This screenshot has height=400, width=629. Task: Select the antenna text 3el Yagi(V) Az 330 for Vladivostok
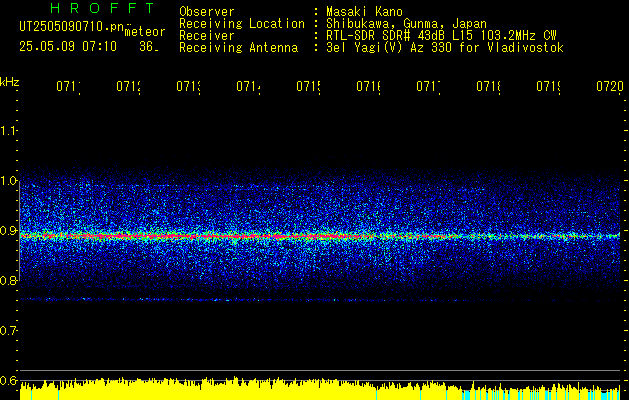coord(445,48)
